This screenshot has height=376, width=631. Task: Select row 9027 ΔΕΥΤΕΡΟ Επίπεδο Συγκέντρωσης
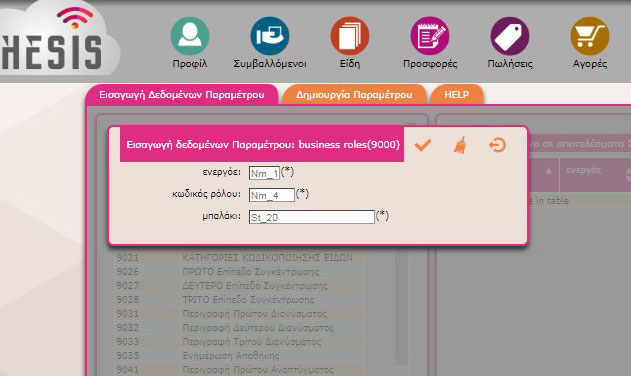tap(239, 286)
